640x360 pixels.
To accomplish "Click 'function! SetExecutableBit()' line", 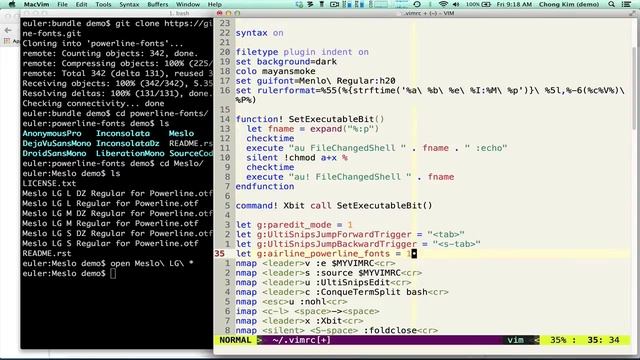I will [310, 119].
